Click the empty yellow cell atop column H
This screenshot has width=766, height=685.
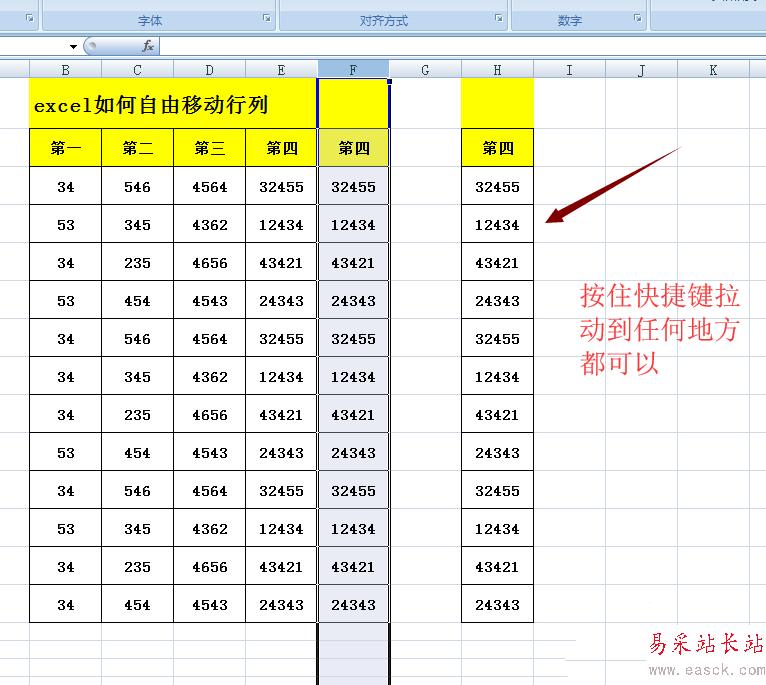click(497, 104)
